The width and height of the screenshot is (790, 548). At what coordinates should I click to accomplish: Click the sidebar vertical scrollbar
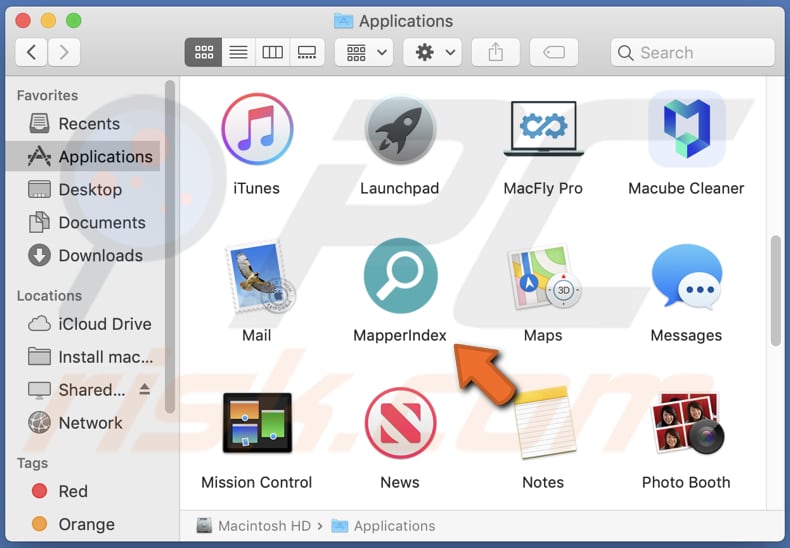(x=170, y=247)
